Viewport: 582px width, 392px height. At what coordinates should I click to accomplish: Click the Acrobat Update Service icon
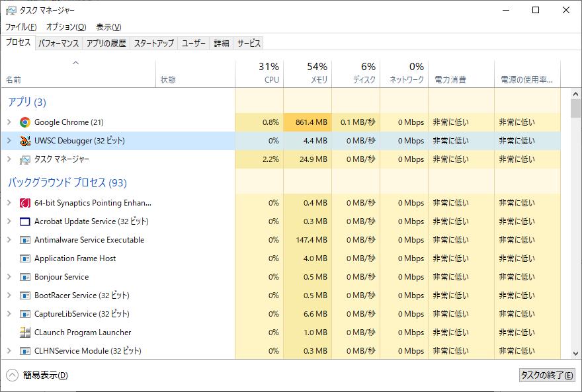[25, 221]
